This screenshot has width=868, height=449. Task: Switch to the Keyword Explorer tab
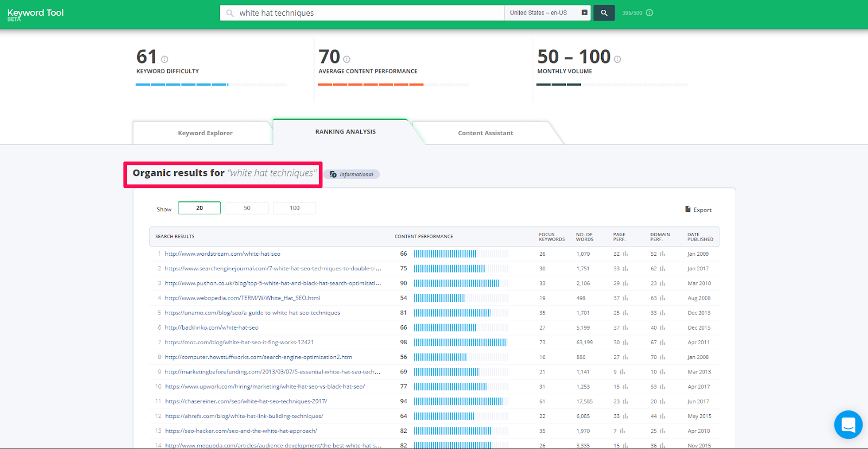205,133
